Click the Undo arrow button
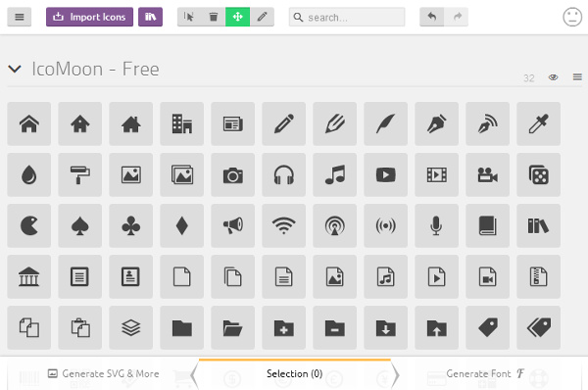 tap(432, 17)
